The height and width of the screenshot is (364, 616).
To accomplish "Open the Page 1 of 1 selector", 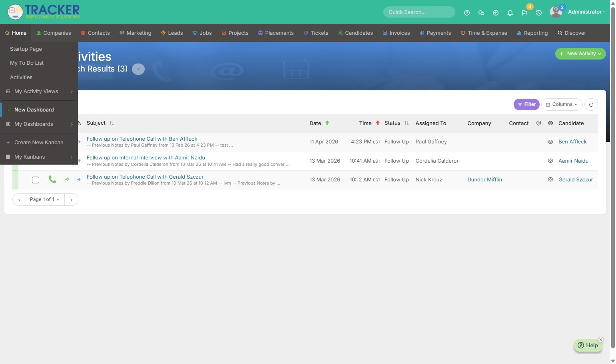I will coord(45,199).
